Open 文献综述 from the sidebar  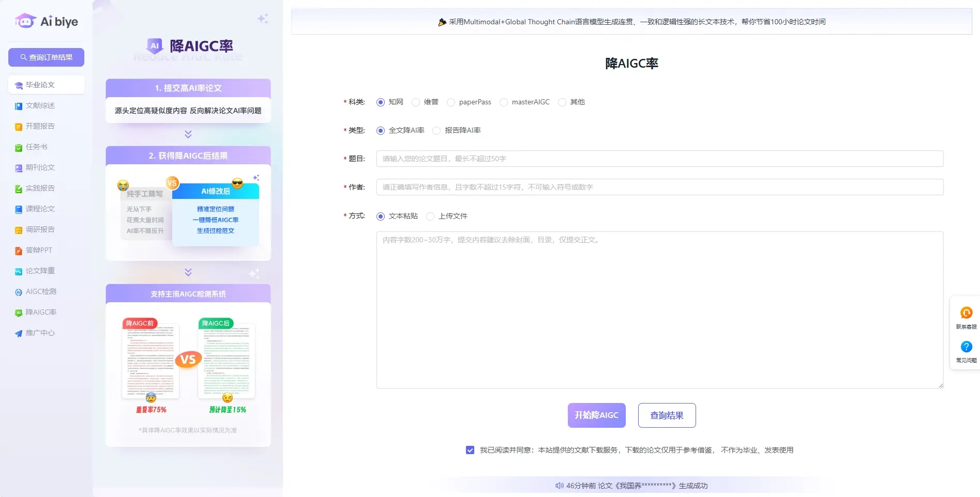click(x=41, y=105)
